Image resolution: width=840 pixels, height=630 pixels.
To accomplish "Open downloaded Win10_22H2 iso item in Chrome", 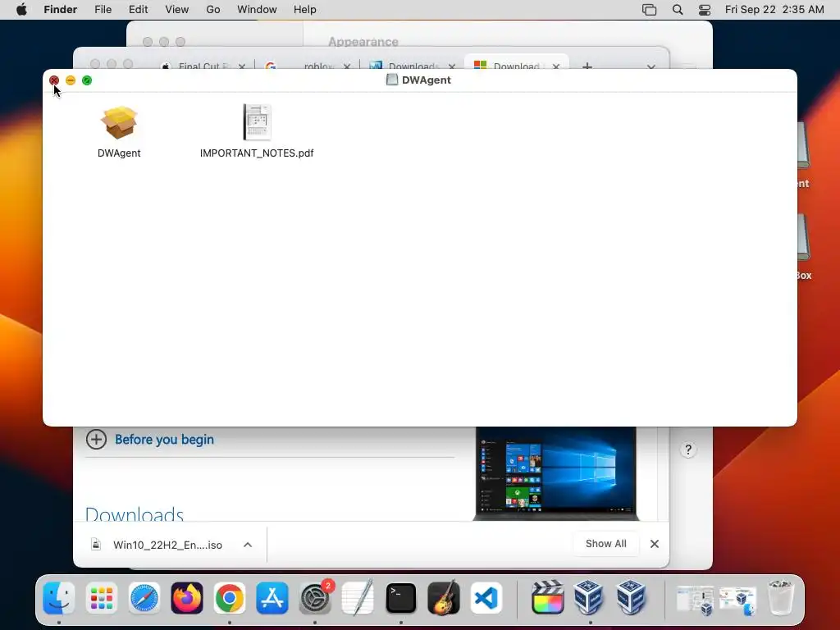I will [x=167, y=545].
